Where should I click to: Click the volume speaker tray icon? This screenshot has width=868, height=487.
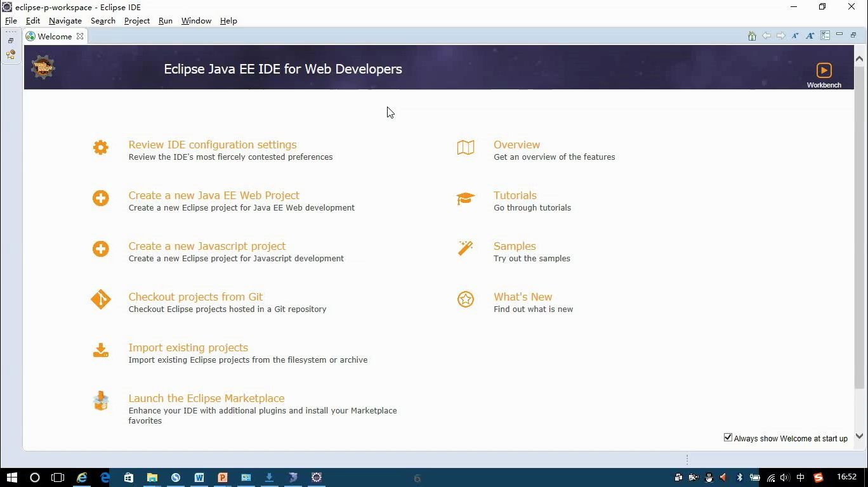pos(785,477)
